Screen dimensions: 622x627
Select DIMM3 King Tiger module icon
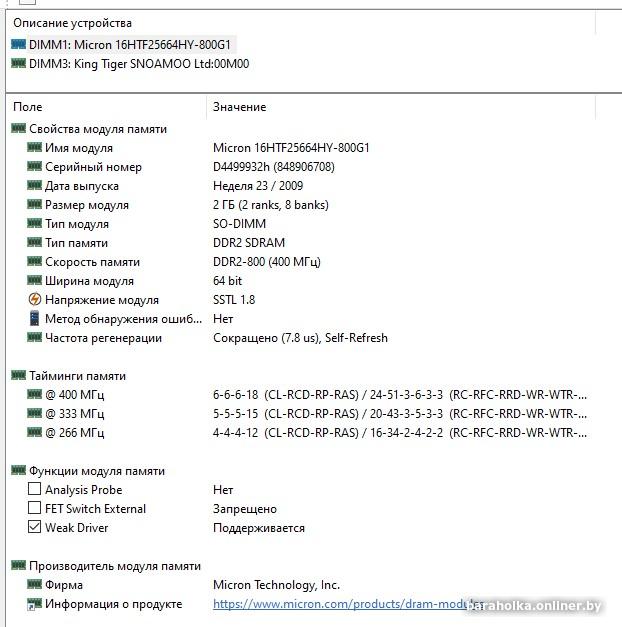coord(18,63)
